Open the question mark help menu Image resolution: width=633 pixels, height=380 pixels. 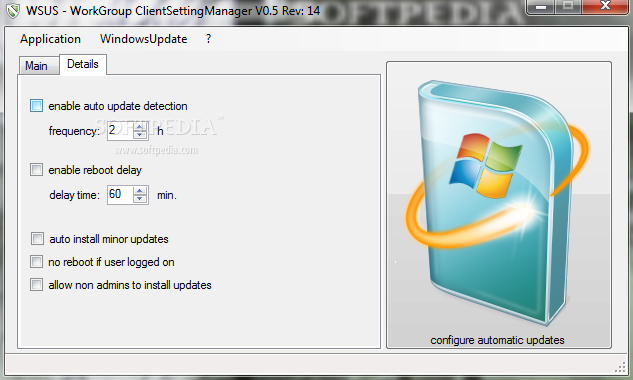pyautogui.click(x=208, y=39)
